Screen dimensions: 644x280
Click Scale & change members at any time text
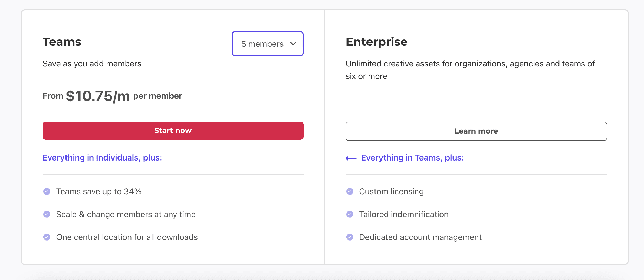[x=126, y=214]
